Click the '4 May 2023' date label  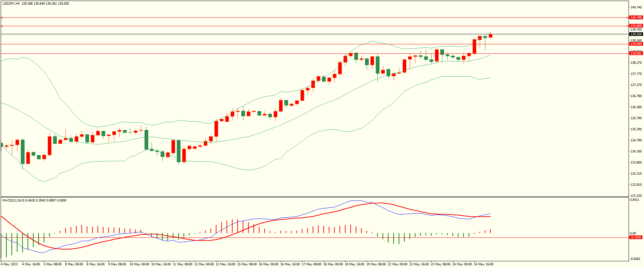[x=9, y=264]
